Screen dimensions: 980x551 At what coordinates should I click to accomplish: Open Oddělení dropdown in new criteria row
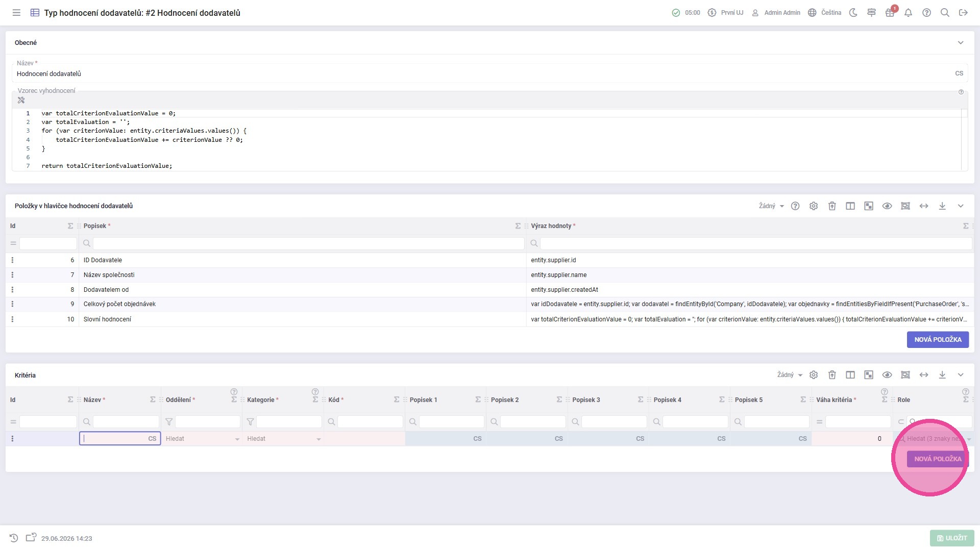(x=202, y=439)
